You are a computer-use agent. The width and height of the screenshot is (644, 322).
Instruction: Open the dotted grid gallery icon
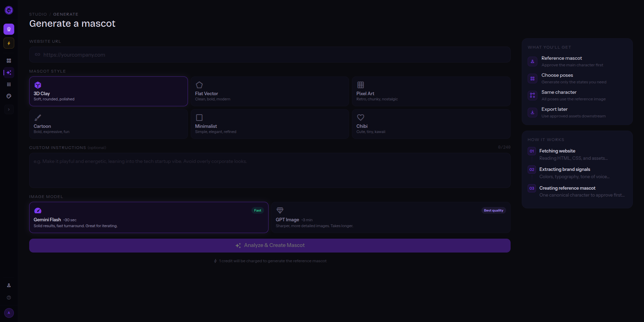tap(9, 84)
